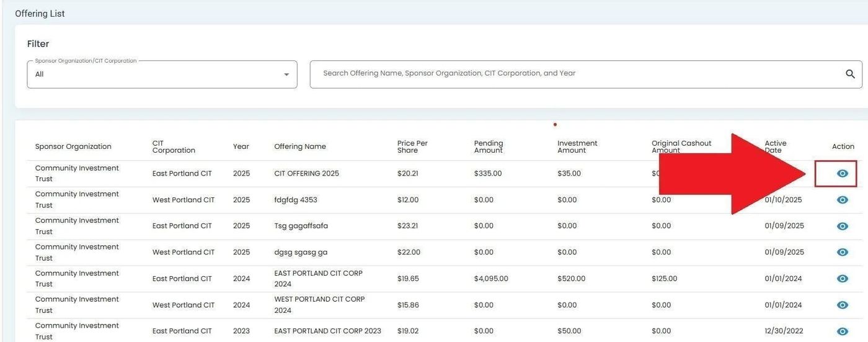Open EAST PORTLAND CIT CORP 2023 with eye icon

click(x=842, y=331)
